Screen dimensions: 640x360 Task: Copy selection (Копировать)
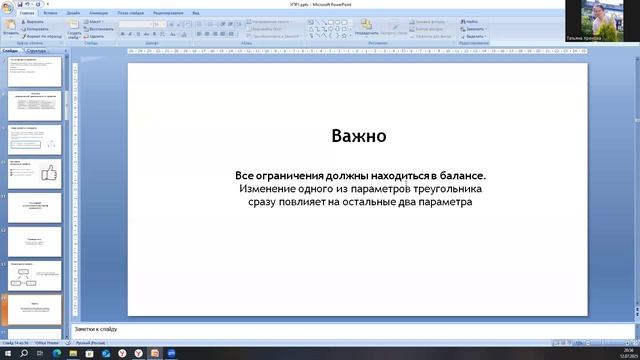click(35, 29)
